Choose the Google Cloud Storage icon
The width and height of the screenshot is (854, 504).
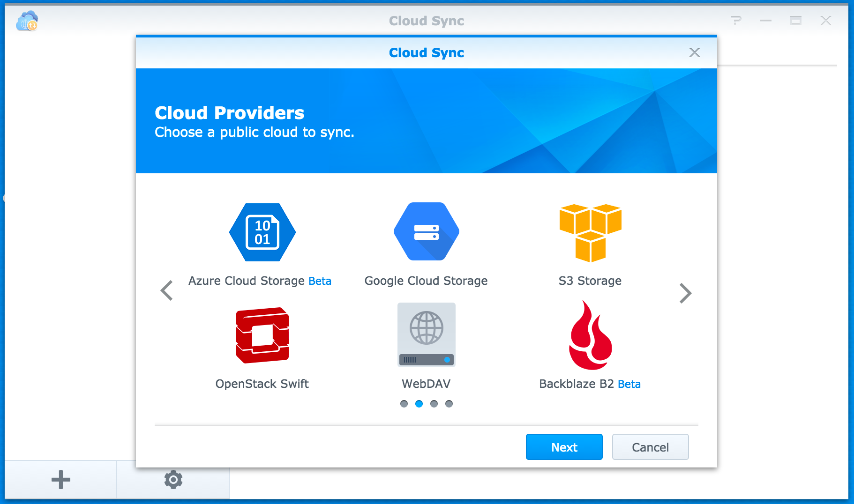pyautogui.click(x=427, y=231)
